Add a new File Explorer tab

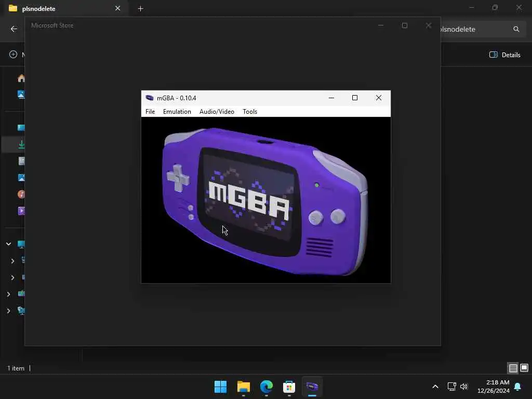pos(140,9)
